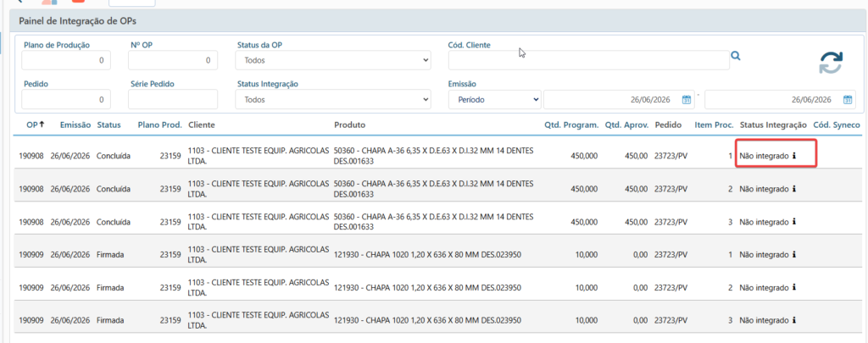The width and height of the screenshot is (868, 343).
Task: Open the Status da OP dropdown
Action: click(332, 60)
